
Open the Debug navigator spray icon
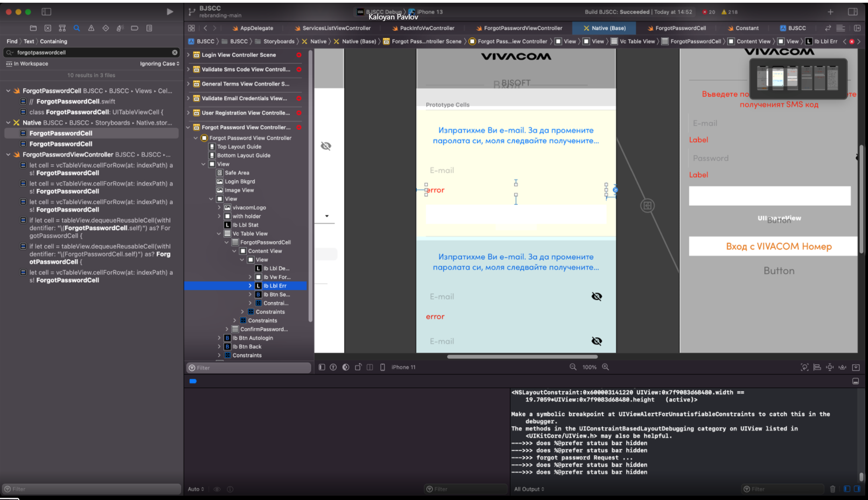point(120,28)
